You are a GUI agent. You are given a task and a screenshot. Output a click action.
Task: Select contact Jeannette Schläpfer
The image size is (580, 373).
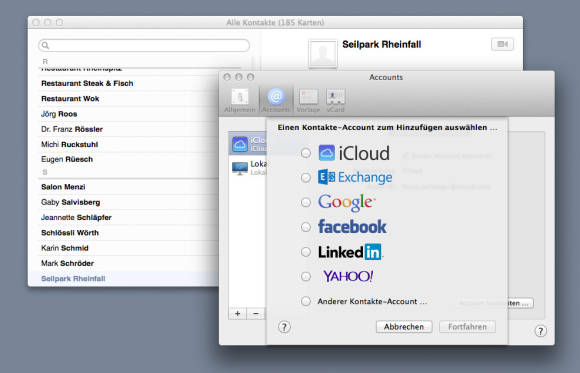(x=128, y=218)
